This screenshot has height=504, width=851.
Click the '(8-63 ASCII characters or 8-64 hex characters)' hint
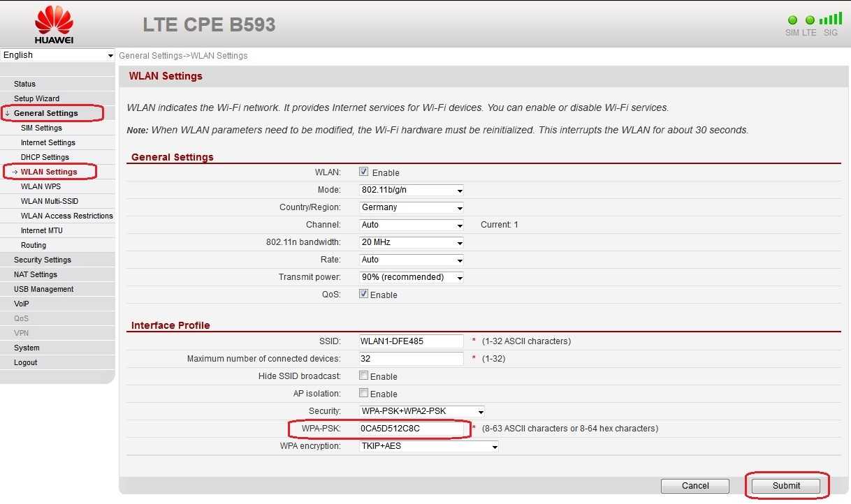tap(570, 428)
